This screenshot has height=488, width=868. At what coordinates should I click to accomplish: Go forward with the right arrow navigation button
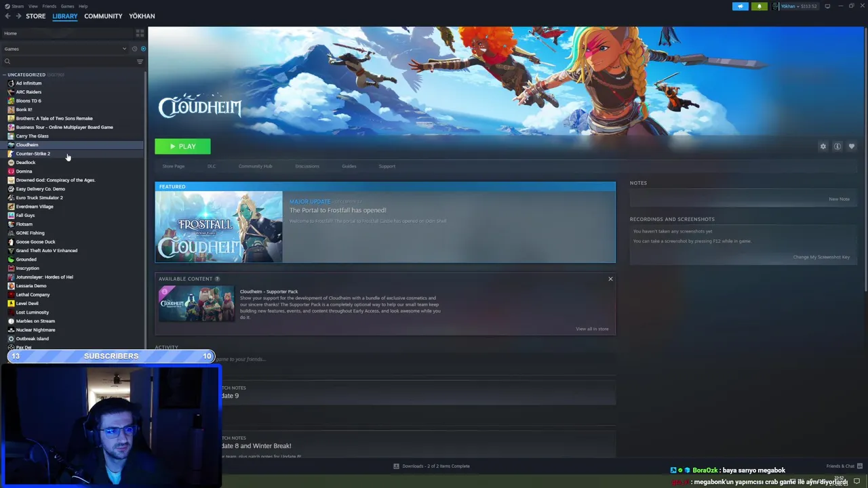click(x=18, y=16)
